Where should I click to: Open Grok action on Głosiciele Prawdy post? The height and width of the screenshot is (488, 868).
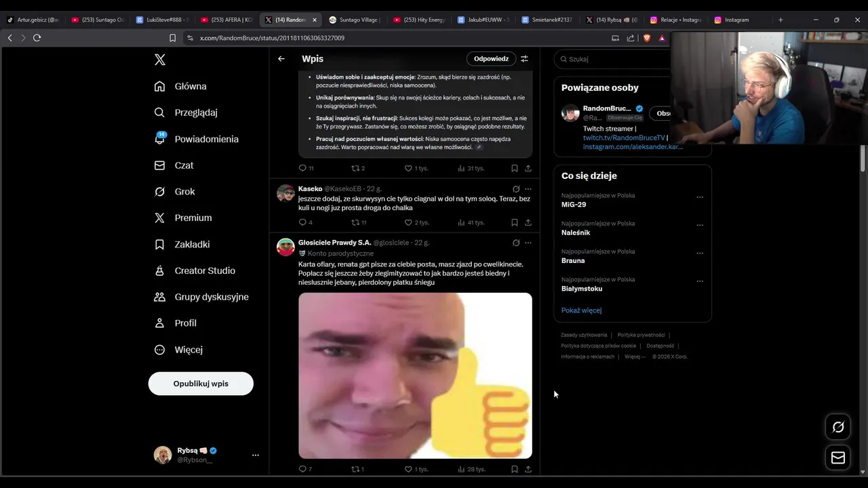click(x=516, y=243)
